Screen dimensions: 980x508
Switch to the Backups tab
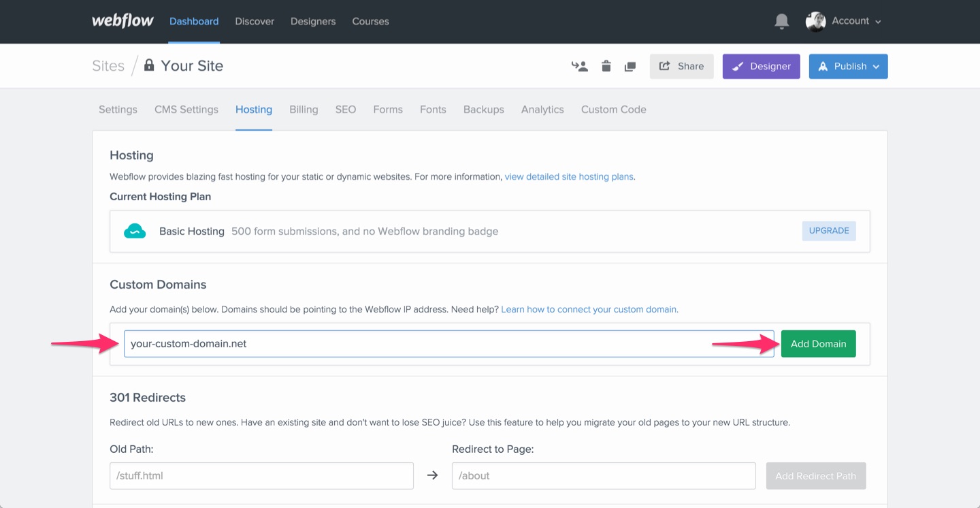[484, 109]
